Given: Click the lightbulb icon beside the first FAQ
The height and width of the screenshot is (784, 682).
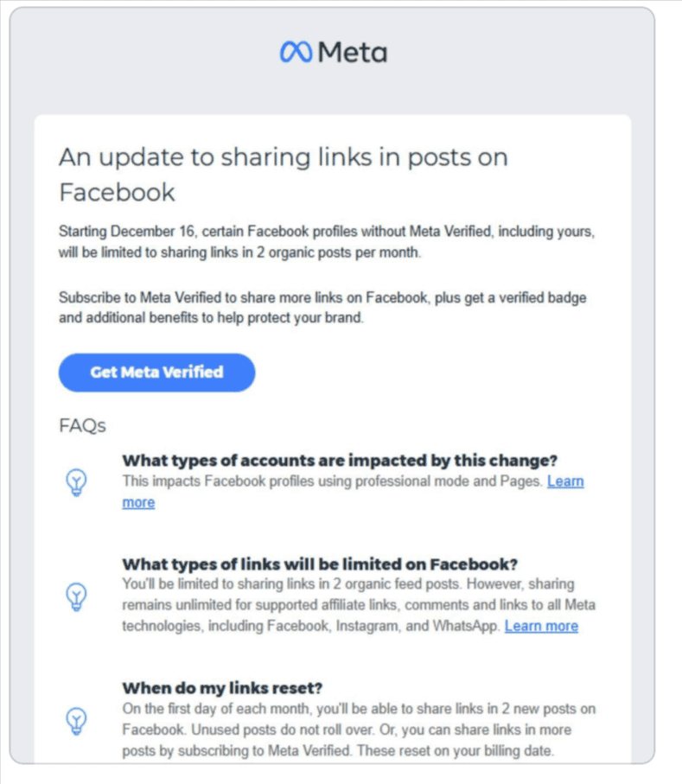Looking at the screenshot, I should coord(76,482).
